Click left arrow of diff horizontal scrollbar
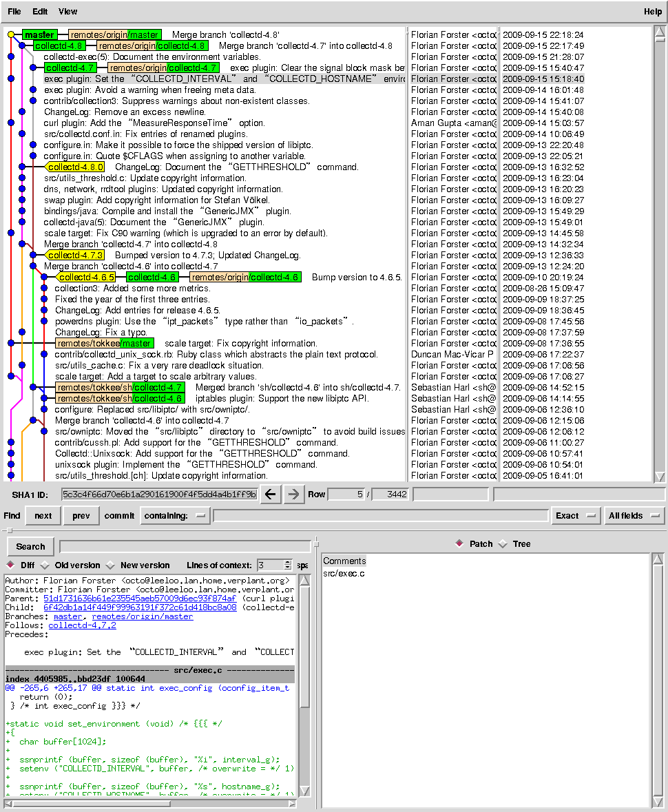This screenshot has height=812, width=668. point(8,804)
